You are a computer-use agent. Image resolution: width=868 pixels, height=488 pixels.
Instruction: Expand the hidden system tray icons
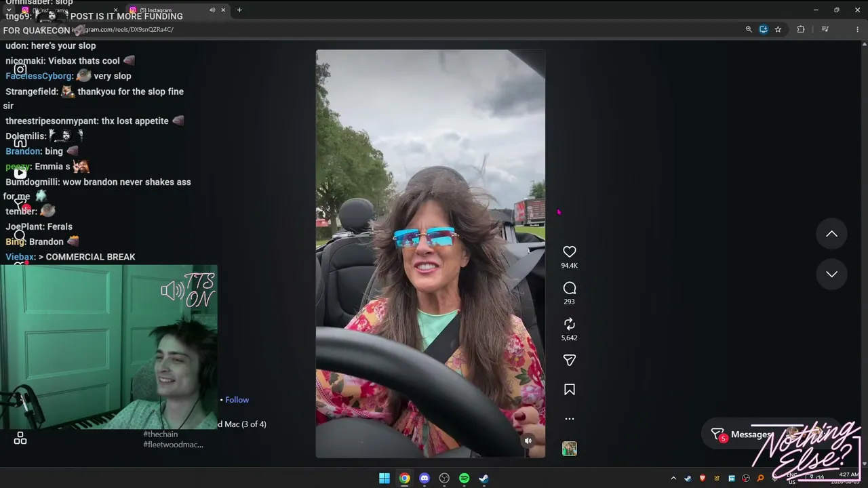pyautogui.click(x=673, y=479)
